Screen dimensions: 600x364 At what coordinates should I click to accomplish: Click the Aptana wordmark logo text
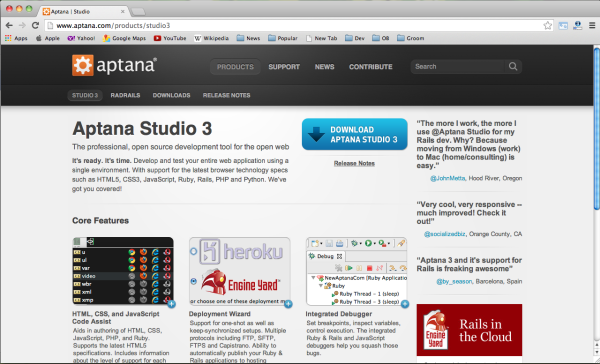[126, 65]
